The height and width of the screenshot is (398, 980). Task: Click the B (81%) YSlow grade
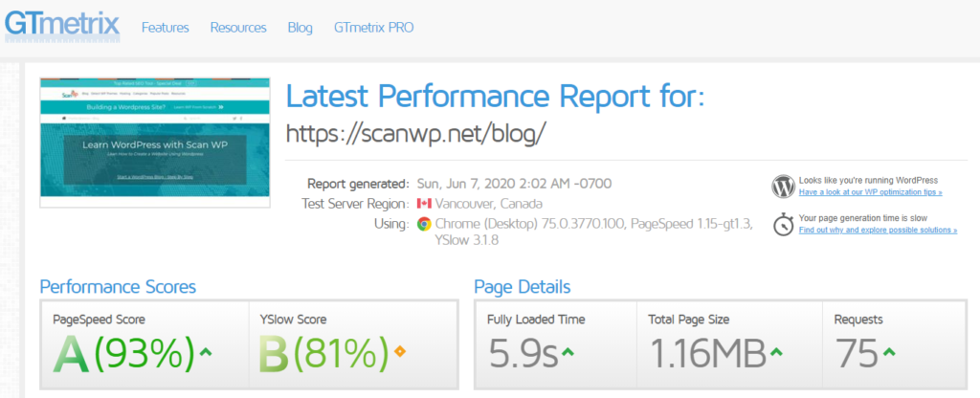[323, 354]
